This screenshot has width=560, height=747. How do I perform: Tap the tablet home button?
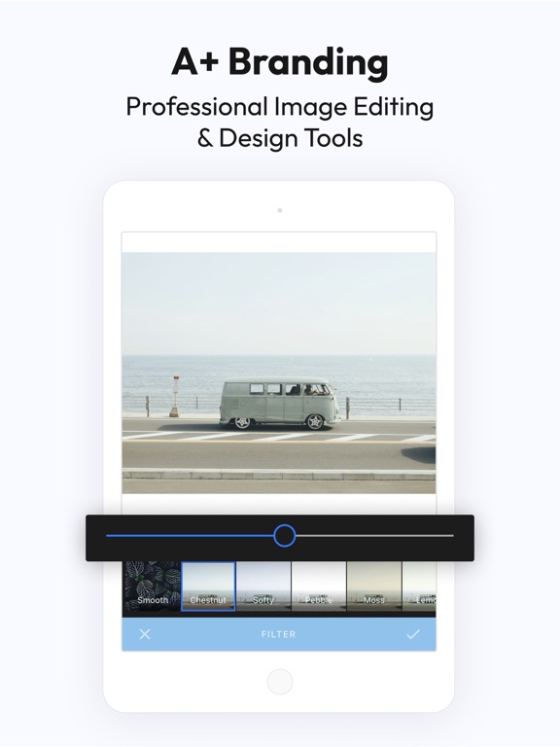coord(280,682)
